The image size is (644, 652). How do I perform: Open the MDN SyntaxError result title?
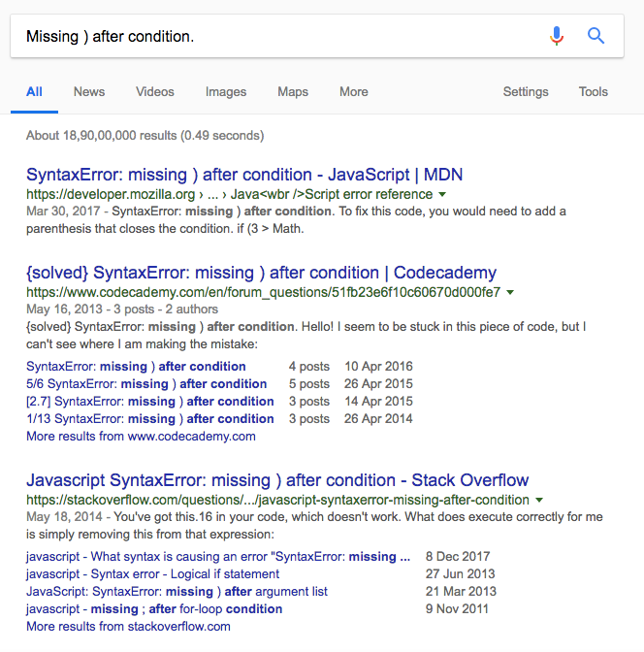244,175
